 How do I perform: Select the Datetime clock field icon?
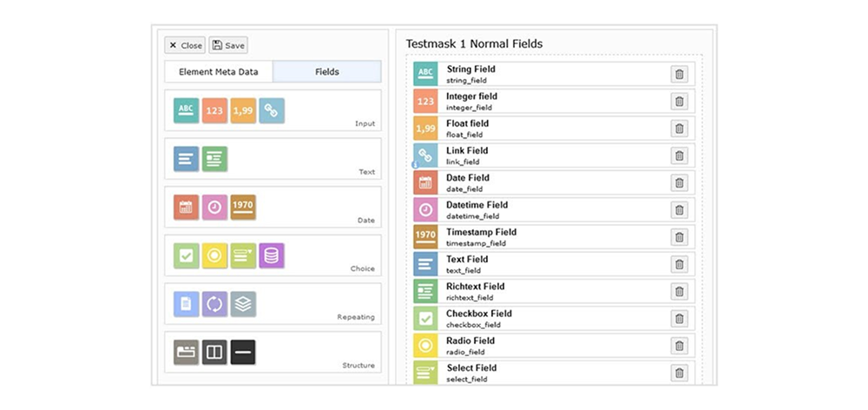coord(215,208)
